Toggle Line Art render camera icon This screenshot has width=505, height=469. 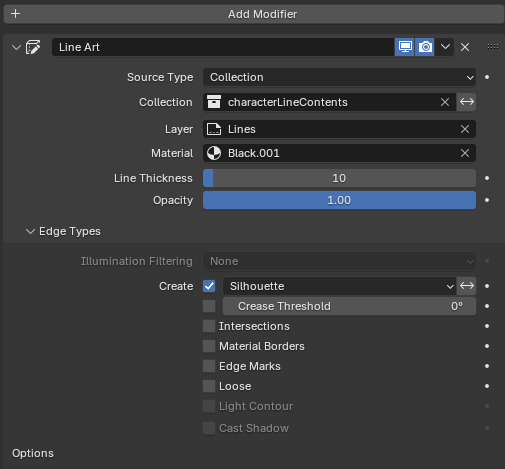(425, 47)
